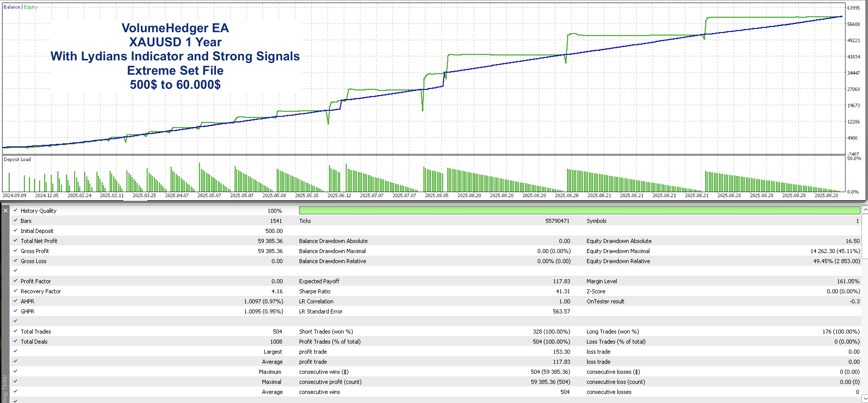This screenshot has height=403, width=868.
Task: Click the Total Net Profit checkmark icon
Action: [x=15, y=240]
